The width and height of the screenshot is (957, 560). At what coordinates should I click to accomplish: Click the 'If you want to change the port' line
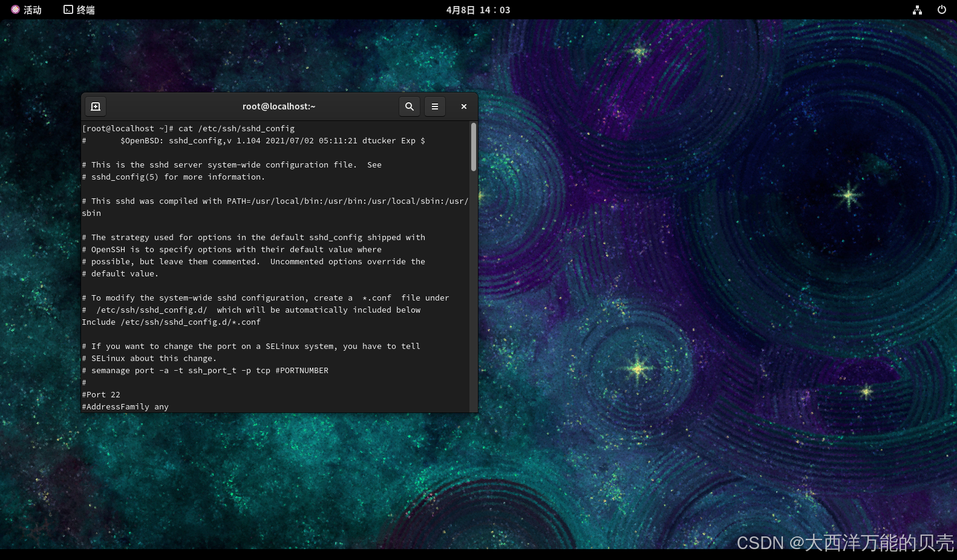point(251,346)
